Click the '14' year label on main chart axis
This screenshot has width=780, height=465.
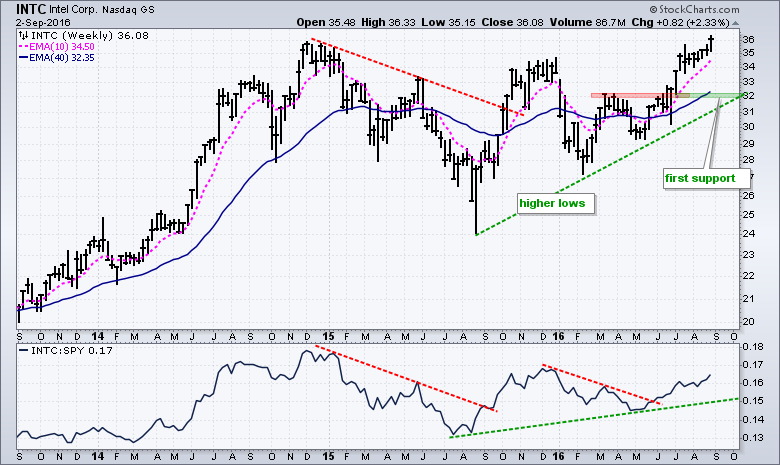point(98,336)
